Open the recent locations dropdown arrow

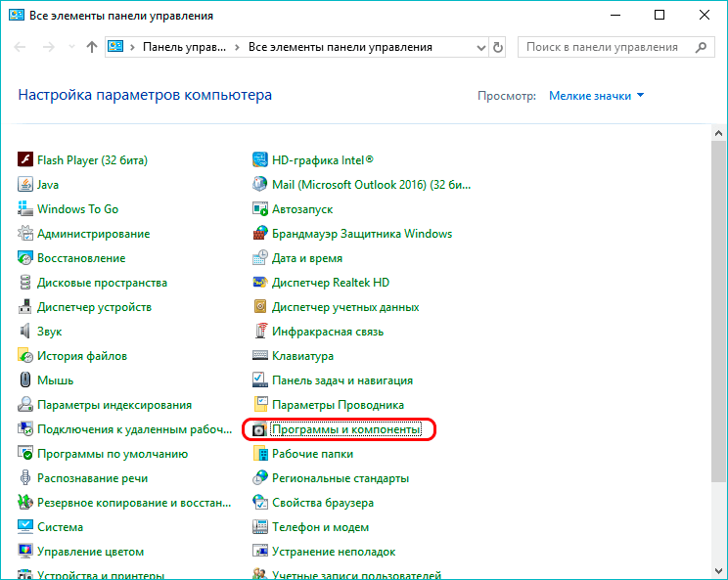[x=71, y=47]
